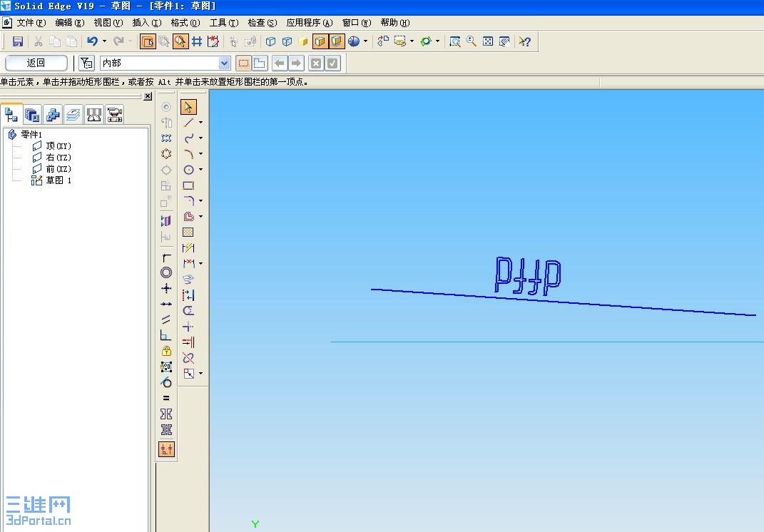This screenshot has height=532, width=764.
Task: Open the 工具(T) menu
Action: click(x=224, y=23)
